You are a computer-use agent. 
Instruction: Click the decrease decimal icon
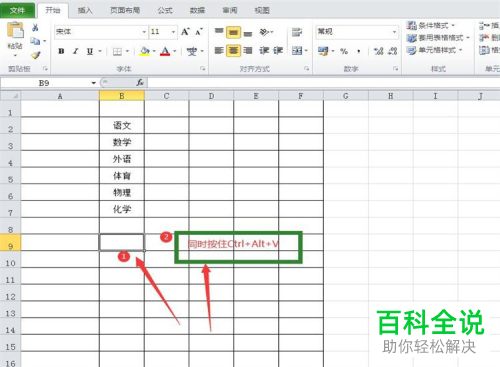click(x=393, y=51)
